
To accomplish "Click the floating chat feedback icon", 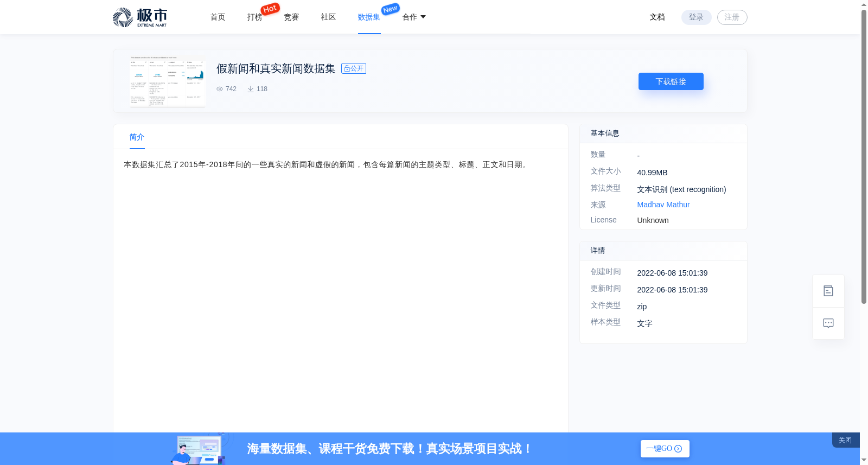I will 828,323.
